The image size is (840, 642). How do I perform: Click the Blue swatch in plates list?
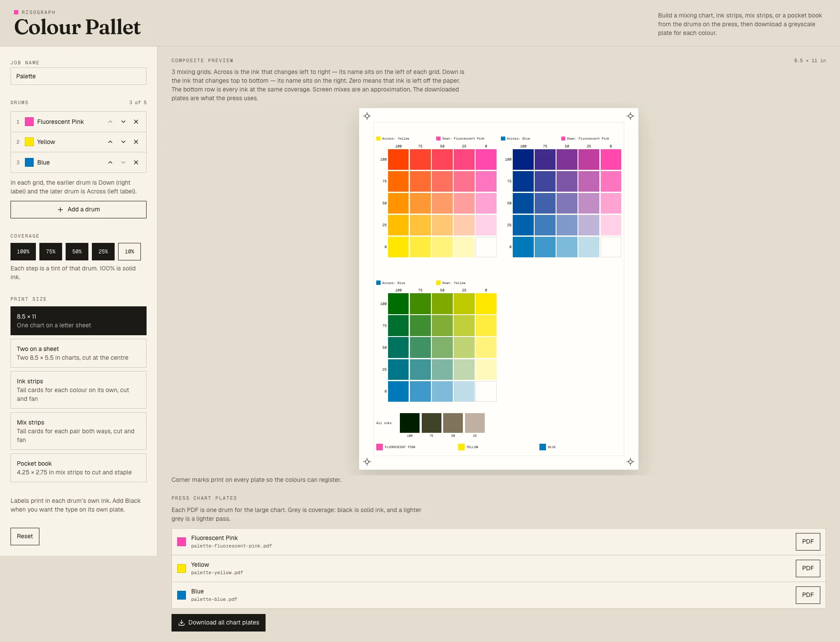point(182,595)
